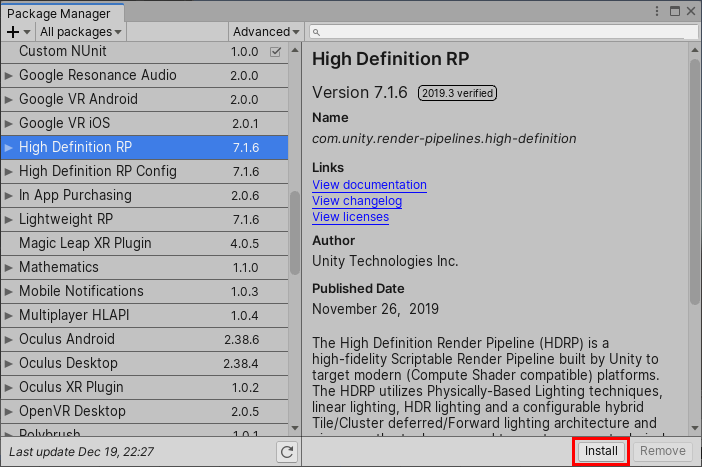
Task: Expand Lightweight RP versions
Action: pos(9,219)
